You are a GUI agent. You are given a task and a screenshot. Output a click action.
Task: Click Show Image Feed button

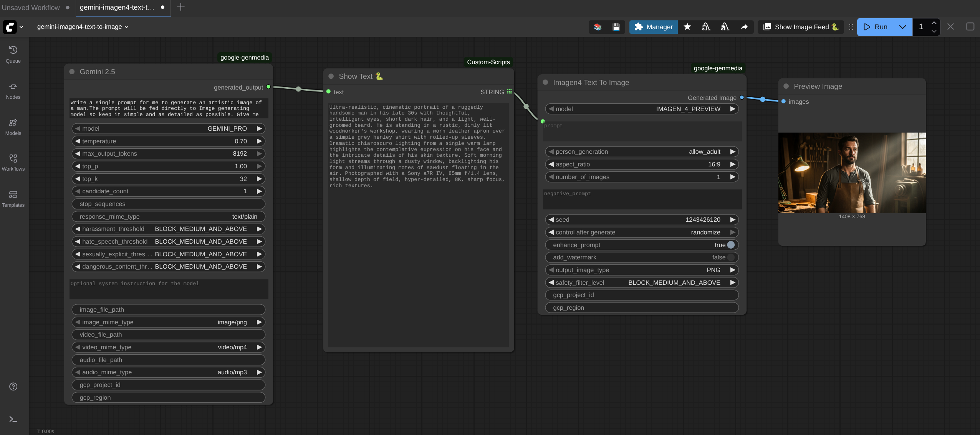coord(801,27)
